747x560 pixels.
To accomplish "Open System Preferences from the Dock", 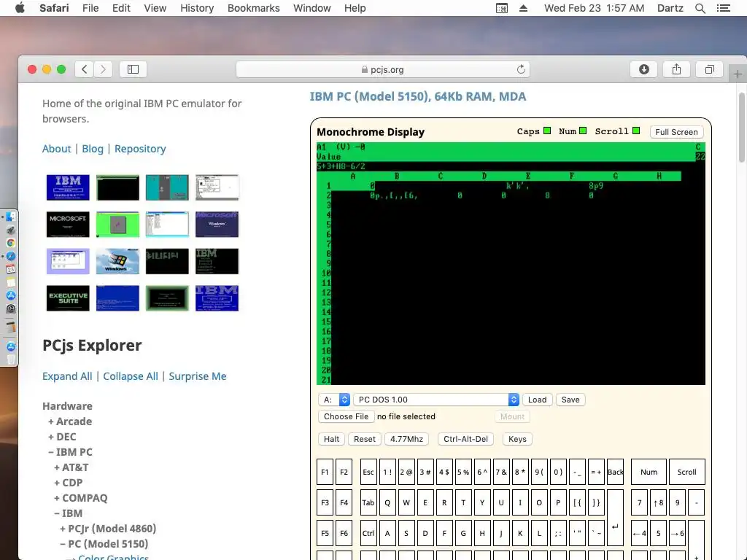I will [x=10, y=308].
